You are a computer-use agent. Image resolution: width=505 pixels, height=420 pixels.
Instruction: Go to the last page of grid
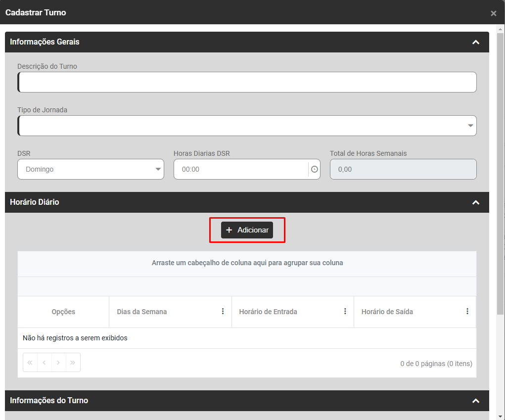(x=73, y=363)
